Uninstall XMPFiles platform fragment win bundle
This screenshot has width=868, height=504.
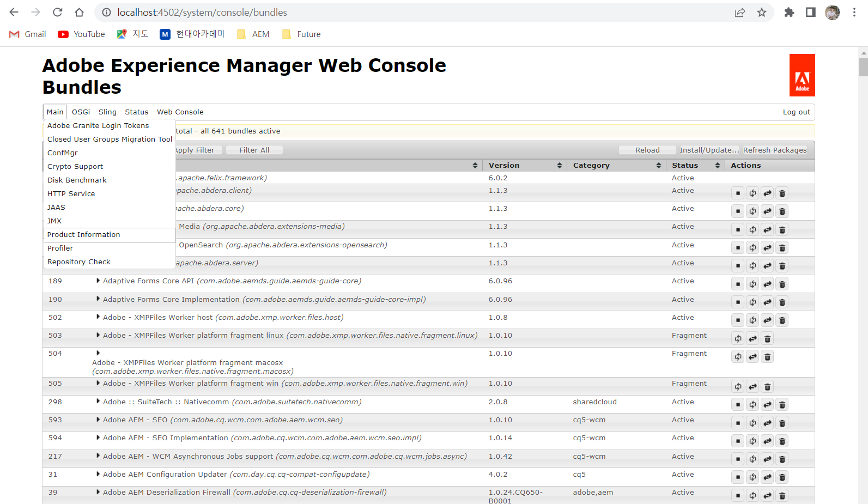pos(767,386)
